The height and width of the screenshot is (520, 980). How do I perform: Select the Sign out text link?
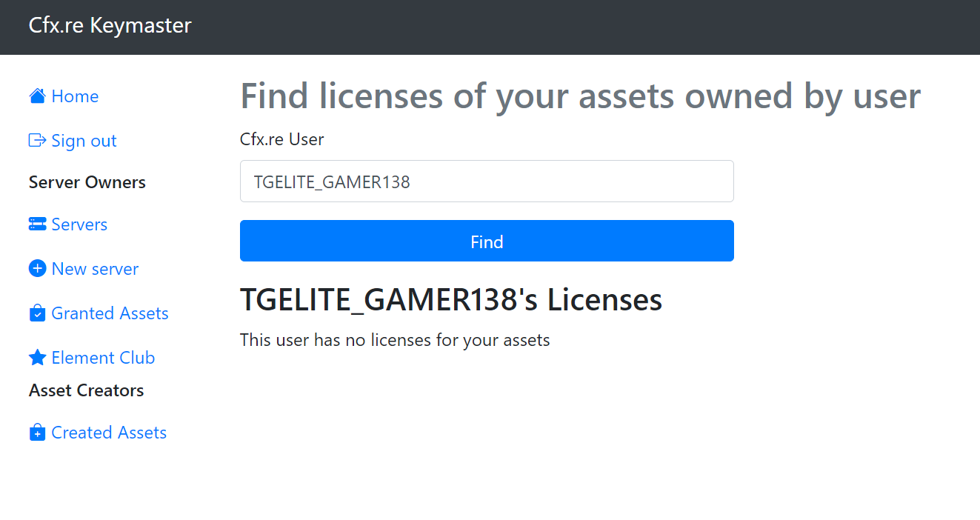[84, 141]
